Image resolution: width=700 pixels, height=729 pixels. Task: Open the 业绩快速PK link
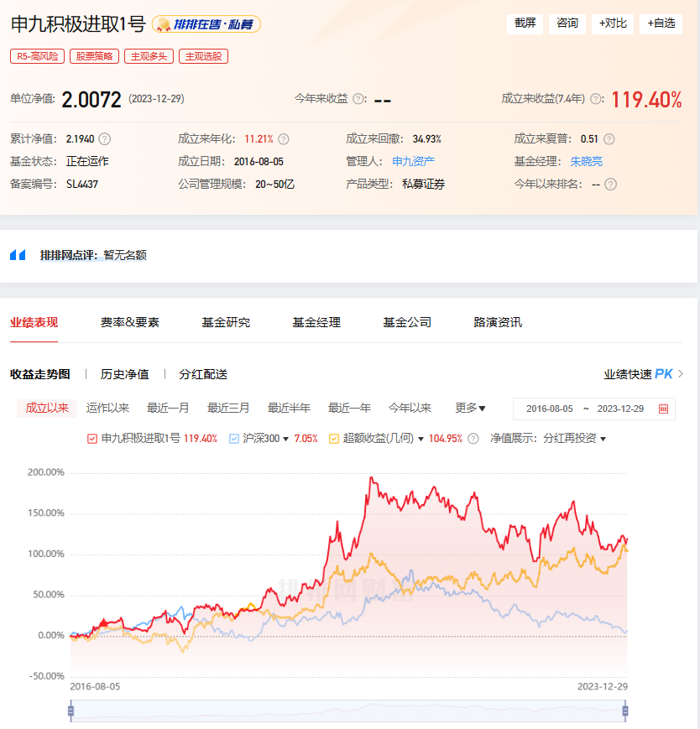(638, 374)
